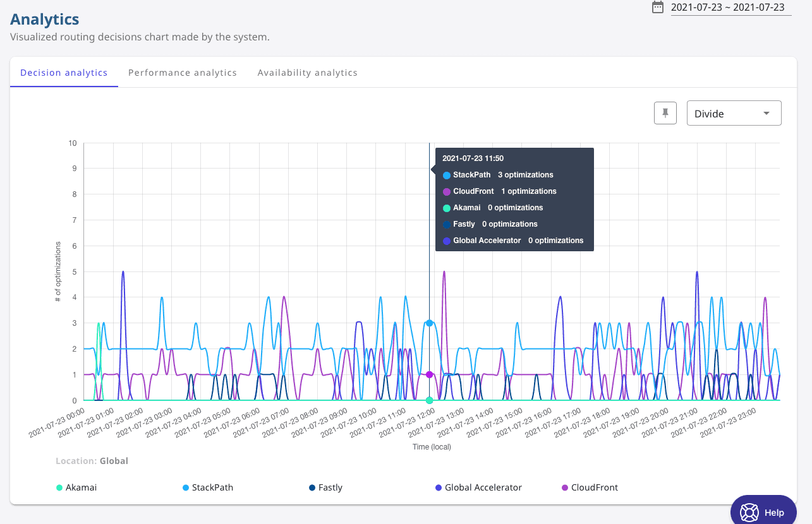Click tooltip row Fastly 0 optimizations
Image resolution: width=812 pixels, height=524 pixels.
pos(490,224)
